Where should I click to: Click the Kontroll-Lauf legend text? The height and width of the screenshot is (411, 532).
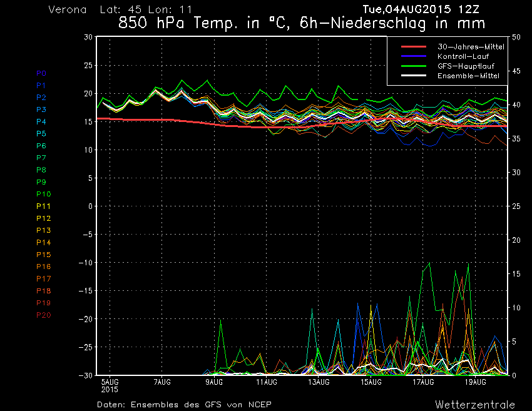463,56
